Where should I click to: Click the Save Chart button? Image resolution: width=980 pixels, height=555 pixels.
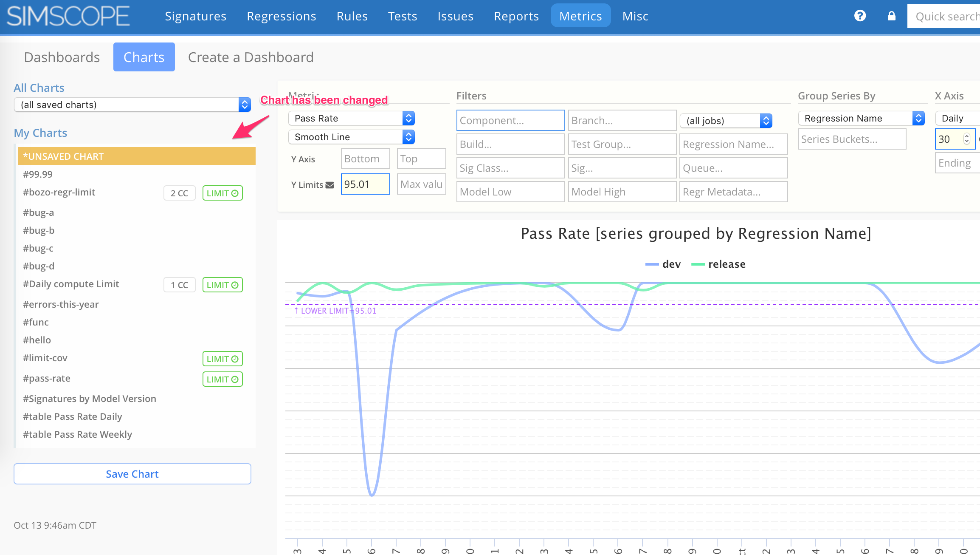[132, 474]
